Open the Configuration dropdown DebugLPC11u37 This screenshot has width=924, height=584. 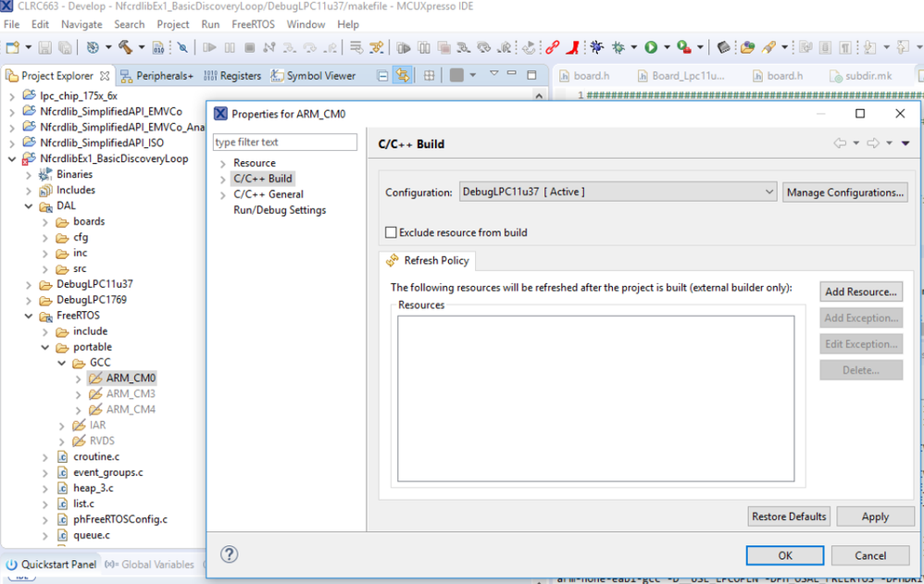[618, 192]
